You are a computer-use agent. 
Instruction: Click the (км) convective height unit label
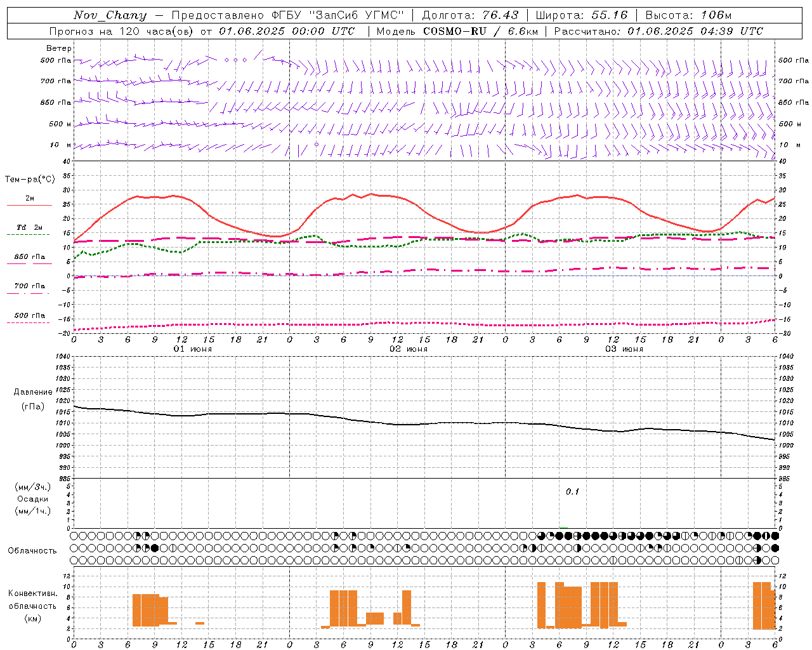32,618
